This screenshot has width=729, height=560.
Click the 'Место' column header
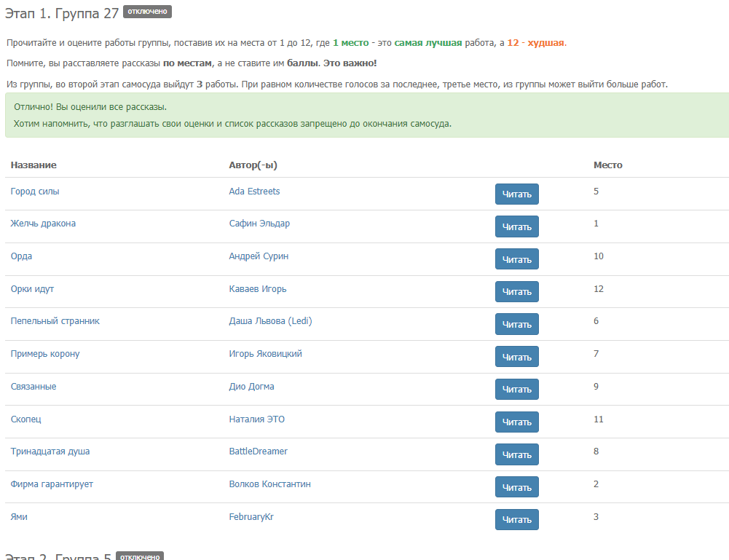coord(607,165)
